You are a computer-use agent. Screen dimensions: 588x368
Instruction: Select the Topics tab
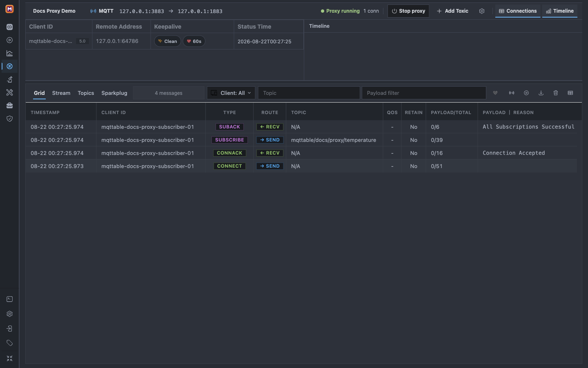[x=86, y=93]
